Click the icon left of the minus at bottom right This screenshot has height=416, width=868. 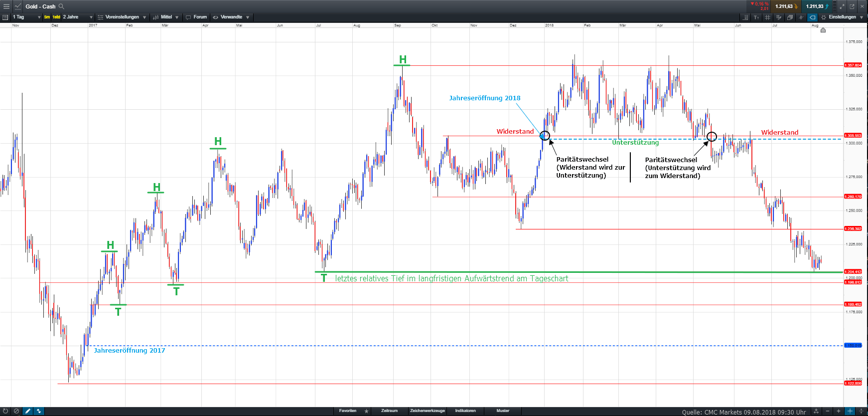coord(816,411)
